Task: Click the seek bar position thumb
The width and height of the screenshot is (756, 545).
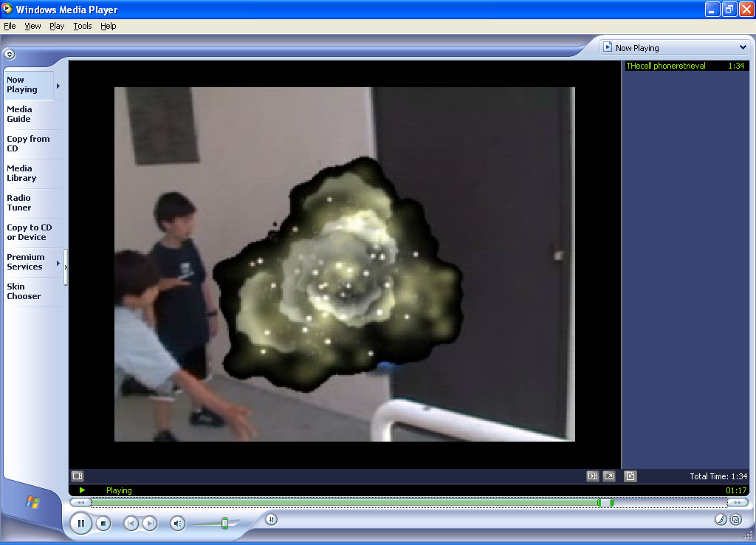Action: (605, 503)
